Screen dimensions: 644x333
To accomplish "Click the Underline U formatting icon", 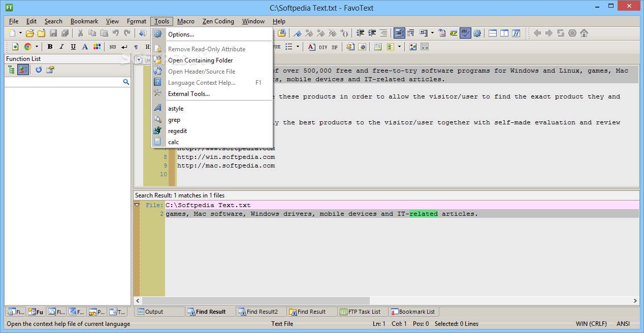I will click(73, 47).
